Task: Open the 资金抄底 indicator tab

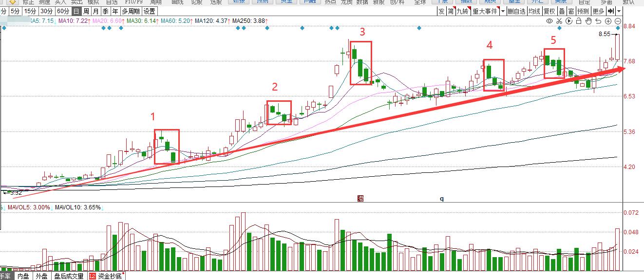Action: coord(106,276)
